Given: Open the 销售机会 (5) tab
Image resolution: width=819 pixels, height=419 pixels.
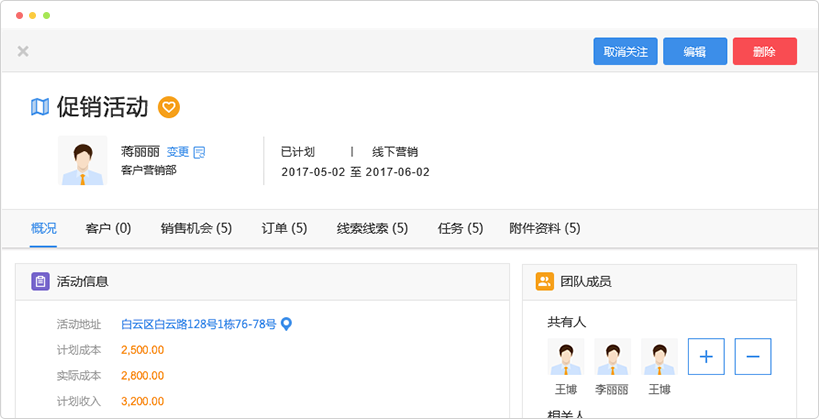Looking at the screenshot, I should [x=196, y=228].
